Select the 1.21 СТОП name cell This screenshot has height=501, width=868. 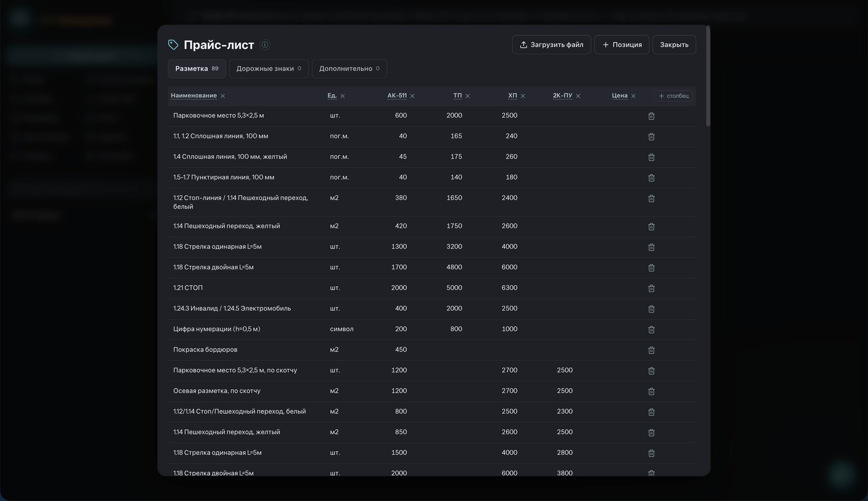coord(188,288)
